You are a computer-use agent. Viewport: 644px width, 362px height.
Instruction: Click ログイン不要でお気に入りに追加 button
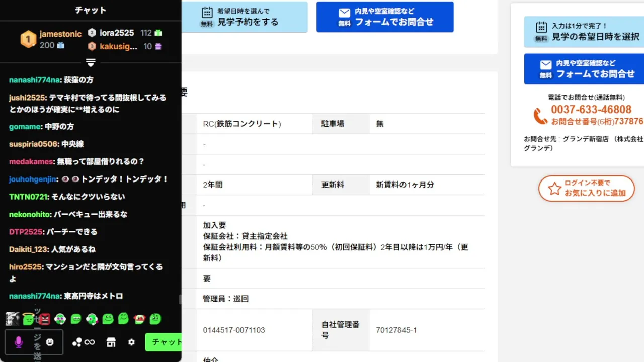coord(587,189)
